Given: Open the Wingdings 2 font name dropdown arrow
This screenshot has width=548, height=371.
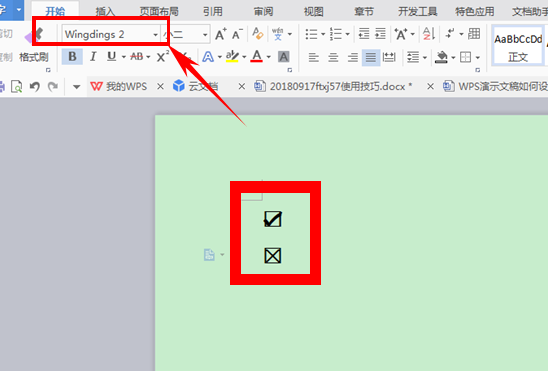Looking at the screenshot, I should click(156, 35).
